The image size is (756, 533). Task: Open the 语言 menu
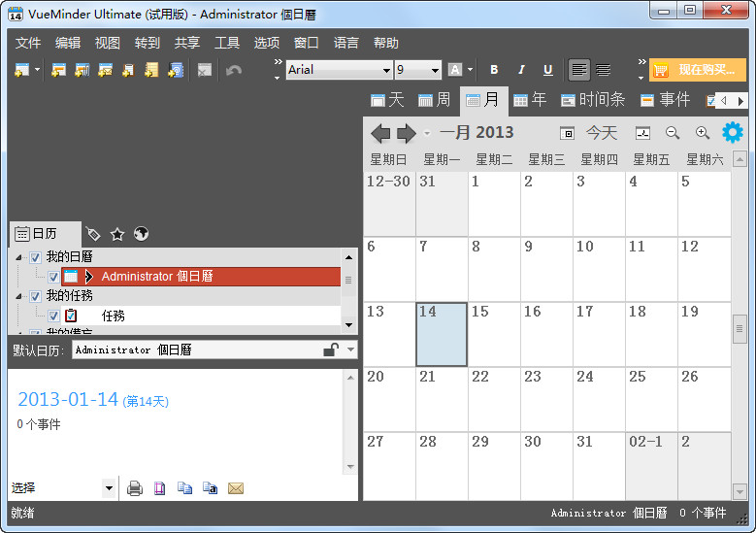(346, 43)
